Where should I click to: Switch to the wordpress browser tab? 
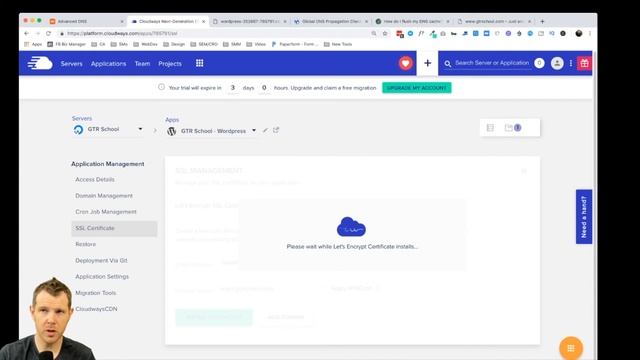[x=249, y=21]
